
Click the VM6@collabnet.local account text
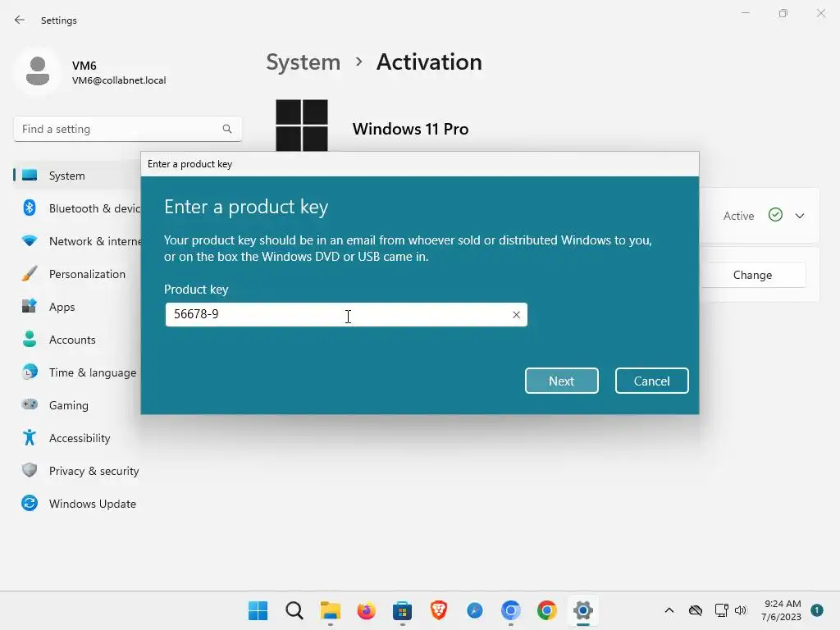click(x=119, y=80)
